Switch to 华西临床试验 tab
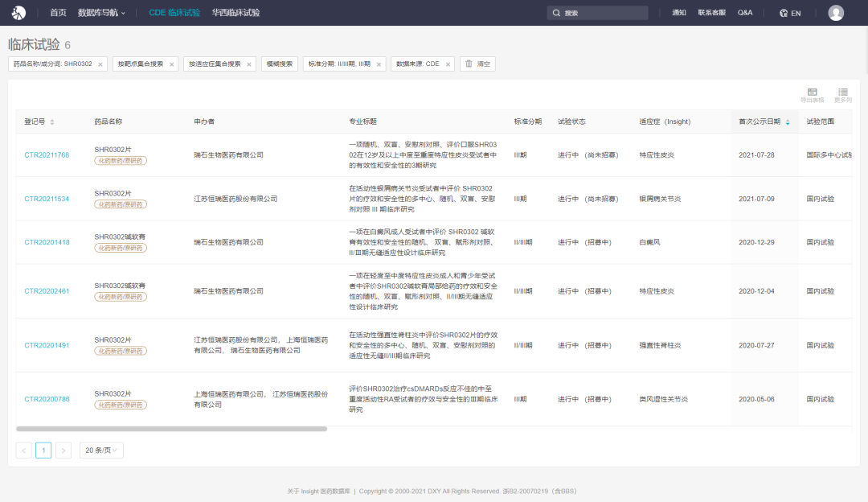This screenshot has width=868, height=502. (235, 13)
